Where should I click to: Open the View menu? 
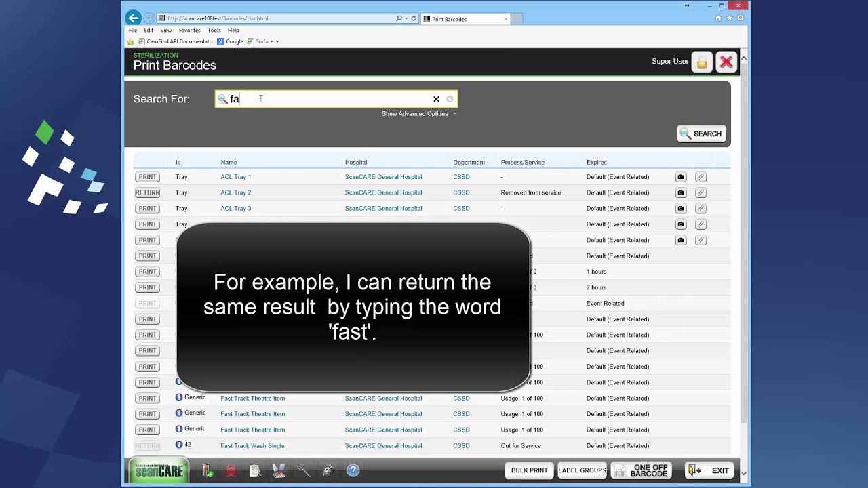click(166, 30)
